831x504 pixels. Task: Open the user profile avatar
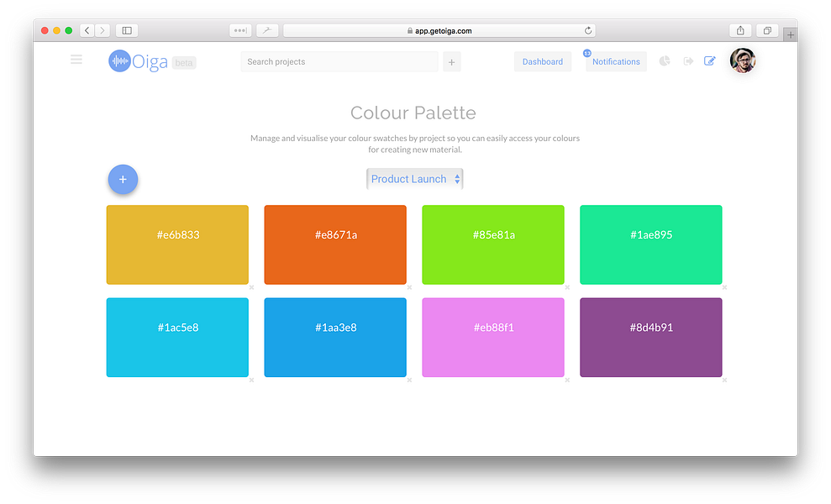pyautogui.click(x=743, y=60)
